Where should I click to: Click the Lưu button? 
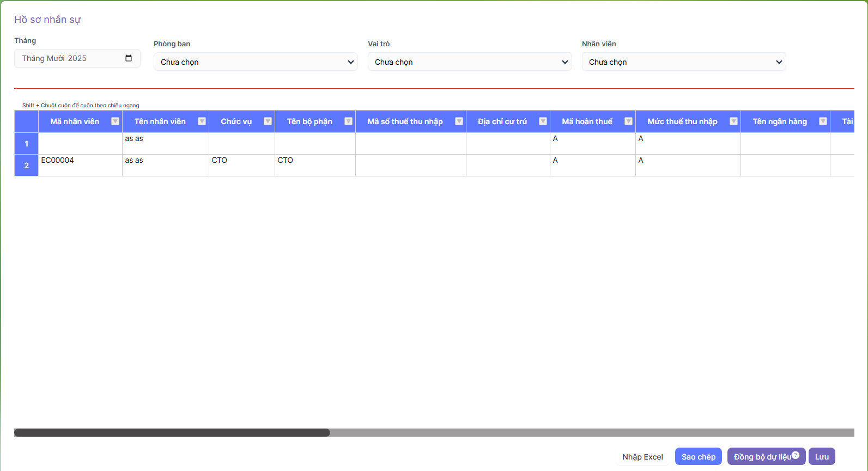tap(821, 457)
